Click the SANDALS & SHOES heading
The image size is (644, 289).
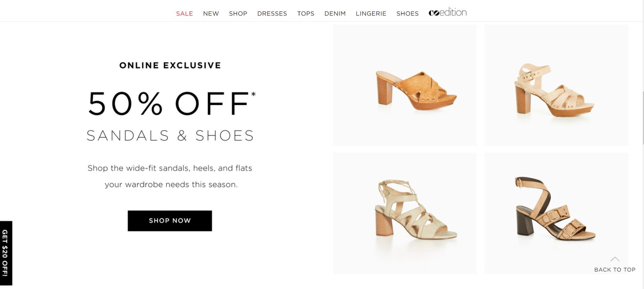(170, 136)
